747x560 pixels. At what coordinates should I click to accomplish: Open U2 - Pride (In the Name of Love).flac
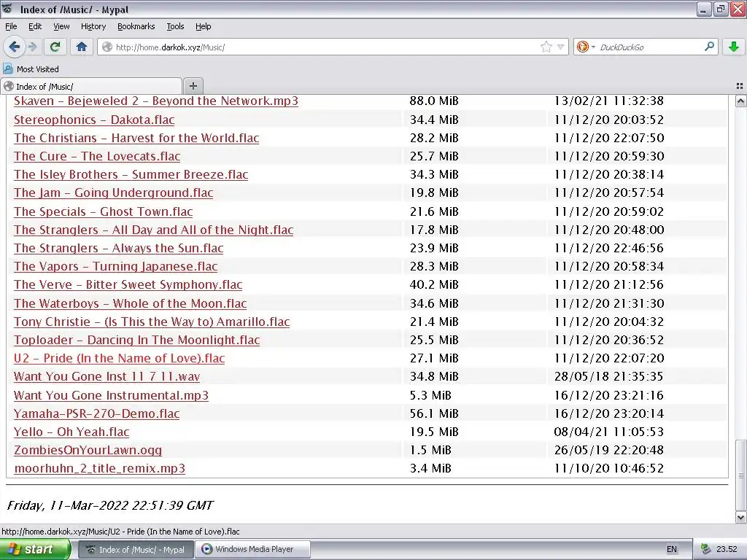(119, 358)
